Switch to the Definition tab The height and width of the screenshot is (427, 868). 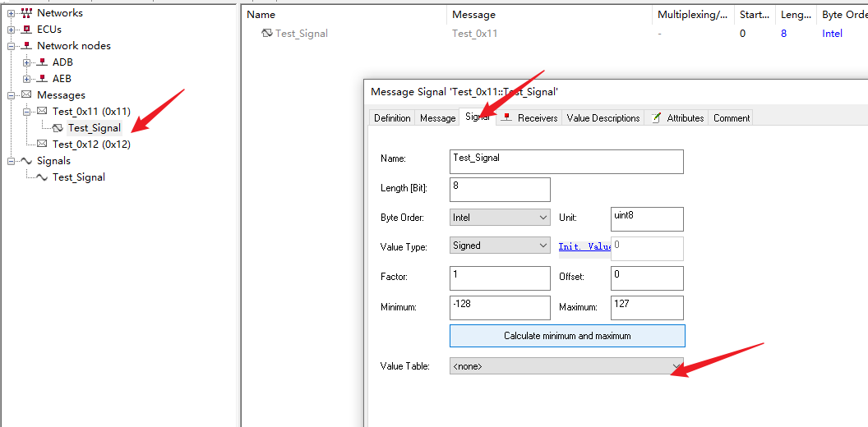point(392,117)
